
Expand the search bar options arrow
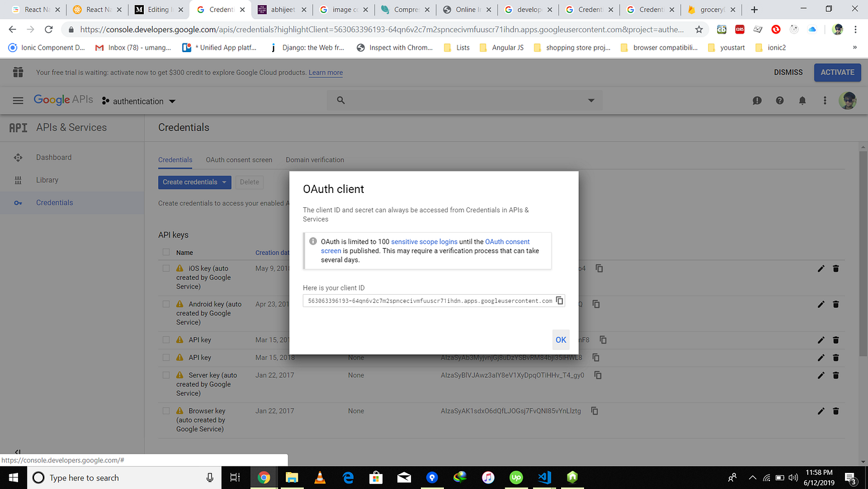(x=590, y=100)
